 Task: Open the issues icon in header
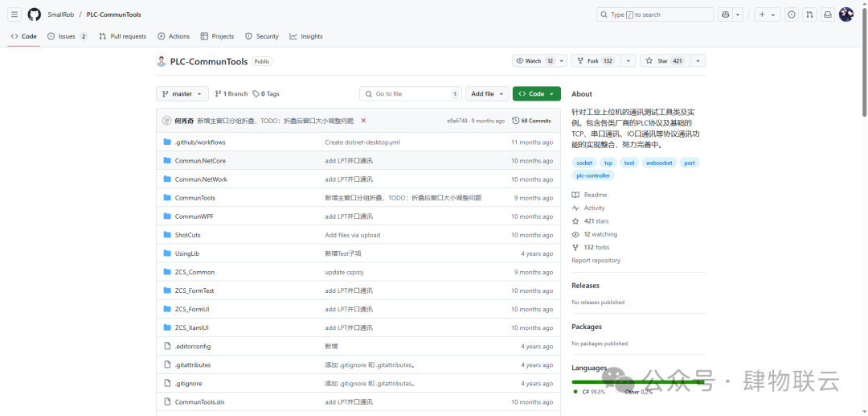(792, 14)
